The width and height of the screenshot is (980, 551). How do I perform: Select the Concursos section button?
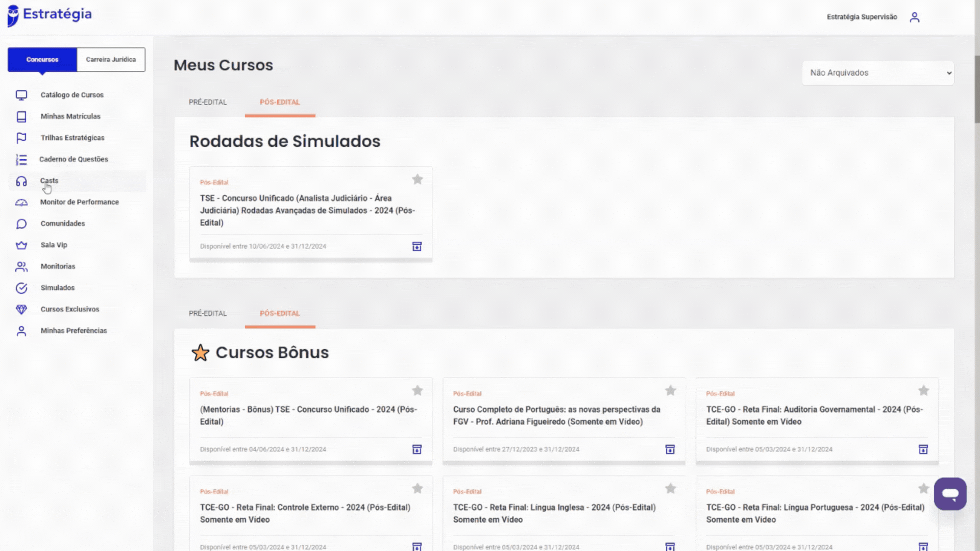click(42, 60)
